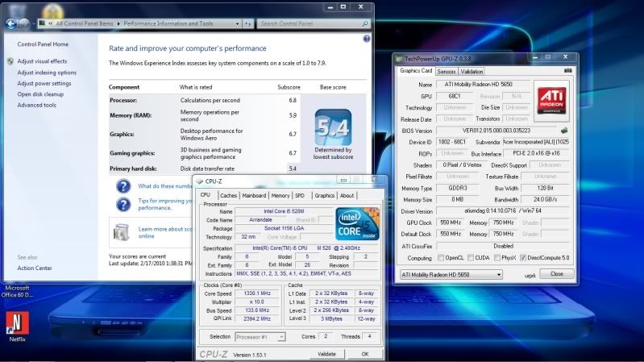Open the Adjust indexing options link
This screenshot has height=362, width=644.
point(47,73)
